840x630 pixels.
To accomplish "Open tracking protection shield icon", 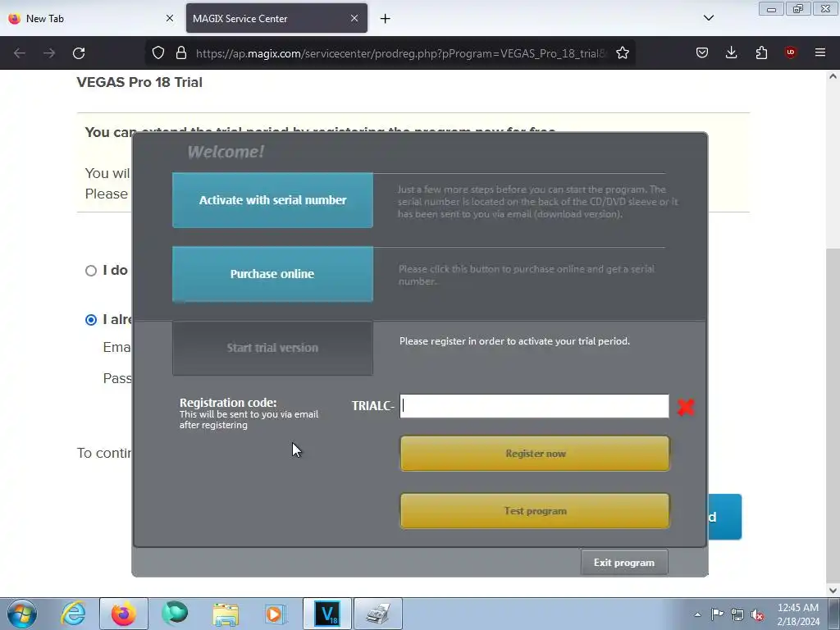I will (x=158, y=53).
